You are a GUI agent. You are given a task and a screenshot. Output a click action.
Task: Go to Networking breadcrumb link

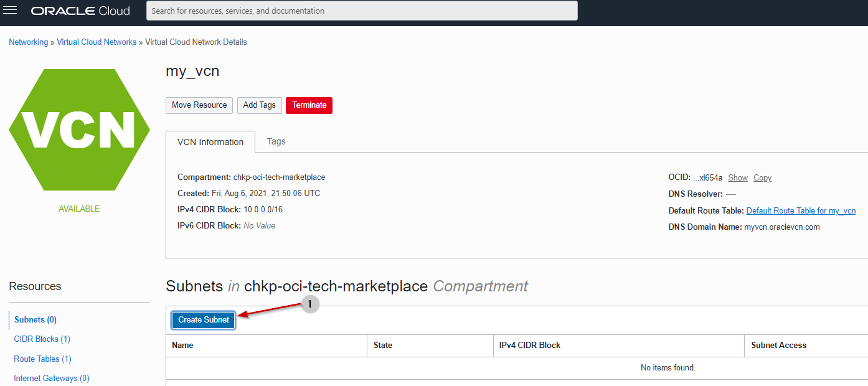pos(28,42)
